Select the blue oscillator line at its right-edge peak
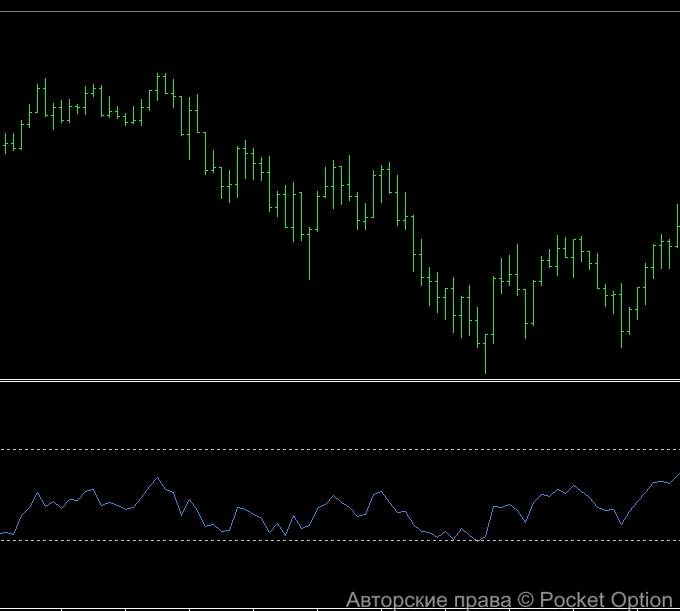 click(677, 475)
